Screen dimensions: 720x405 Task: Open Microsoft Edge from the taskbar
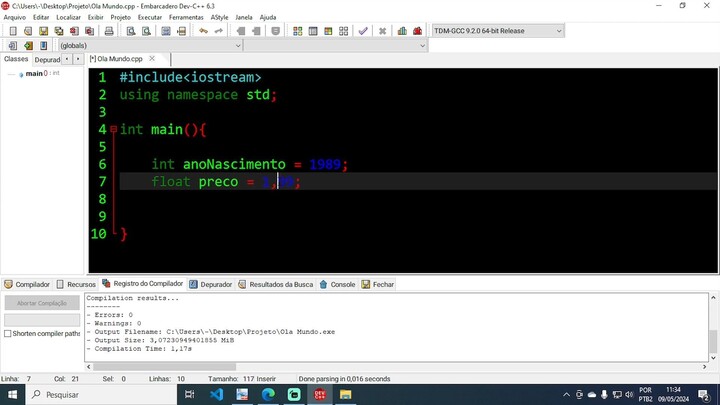pyautogui.click(x=269, y=394)
